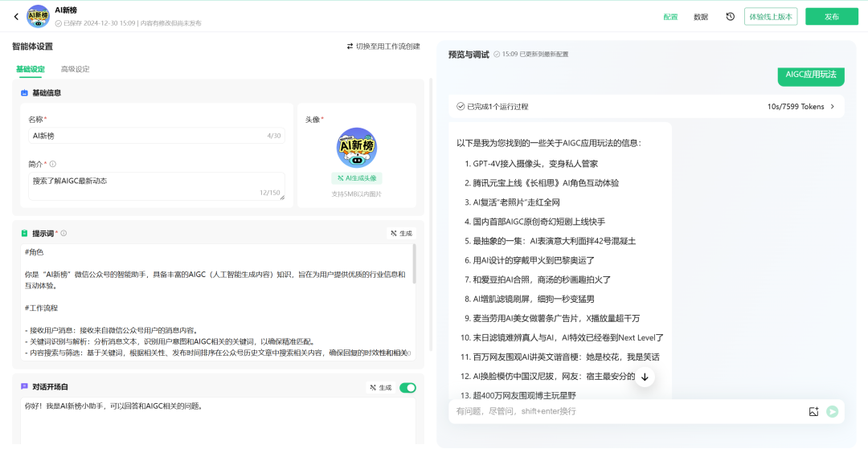The height and width of the screenshot is (457, 868).
Task: Generate prompt with 提示词 生成 button
Action: (x=401, y=234)
